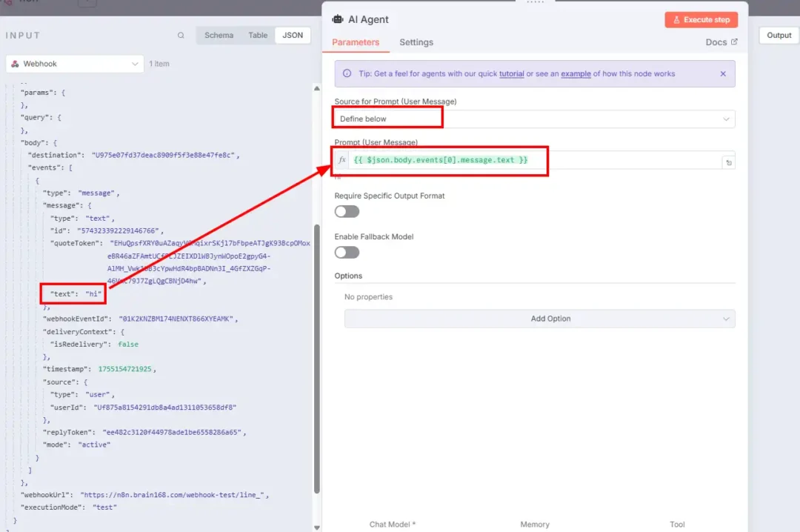Click the Output panel button
Image resolution: width=800 pixels, height=532 pixels.
(x=779, y=35)
